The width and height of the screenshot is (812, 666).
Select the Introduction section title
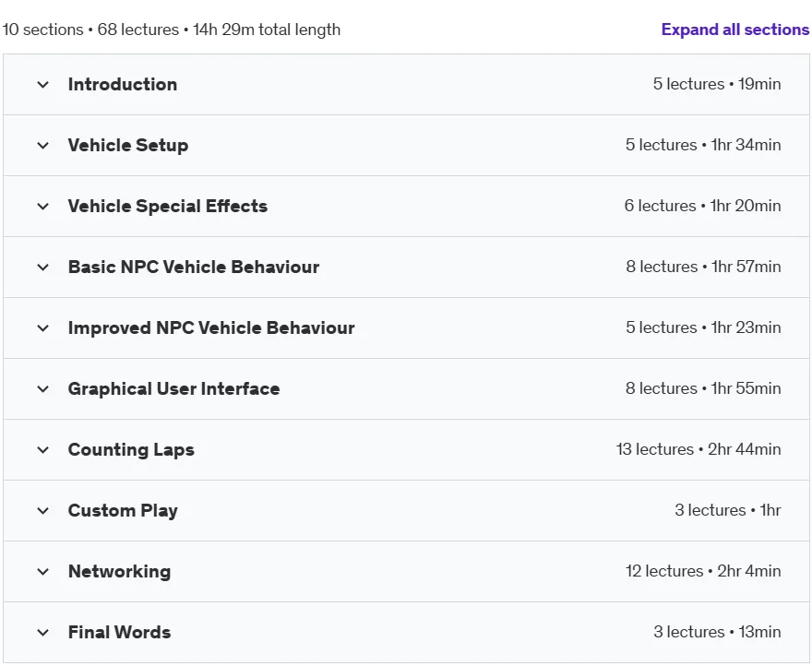pyautogui.click(x=123, y=85)
